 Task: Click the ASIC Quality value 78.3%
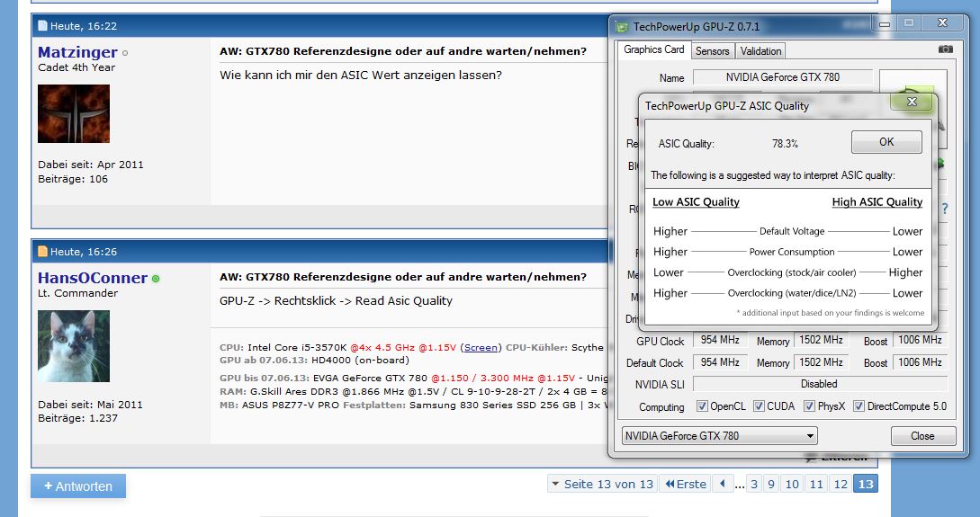click(x=785, y=144)
